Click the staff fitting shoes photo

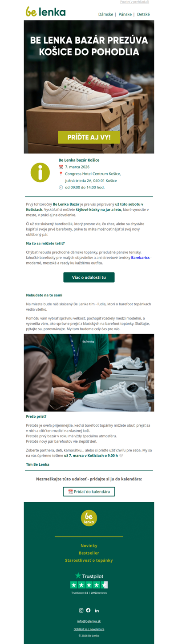click(x=89, y=372)
